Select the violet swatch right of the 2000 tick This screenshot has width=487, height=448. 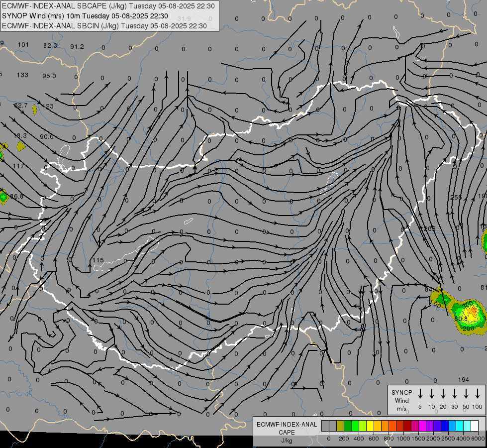(437, 426)
